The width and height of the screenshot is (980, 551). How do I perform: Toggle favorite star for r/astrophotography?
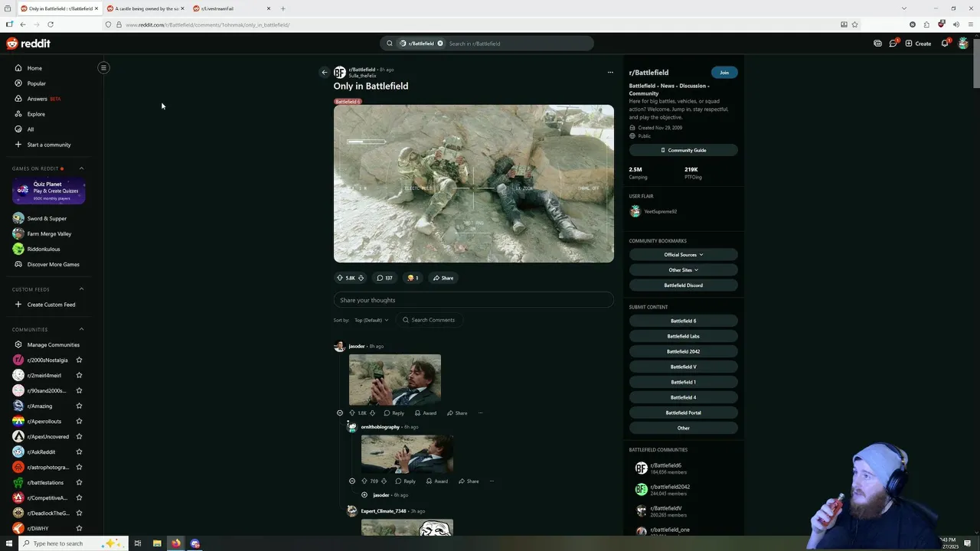click(x=79, y=467)
